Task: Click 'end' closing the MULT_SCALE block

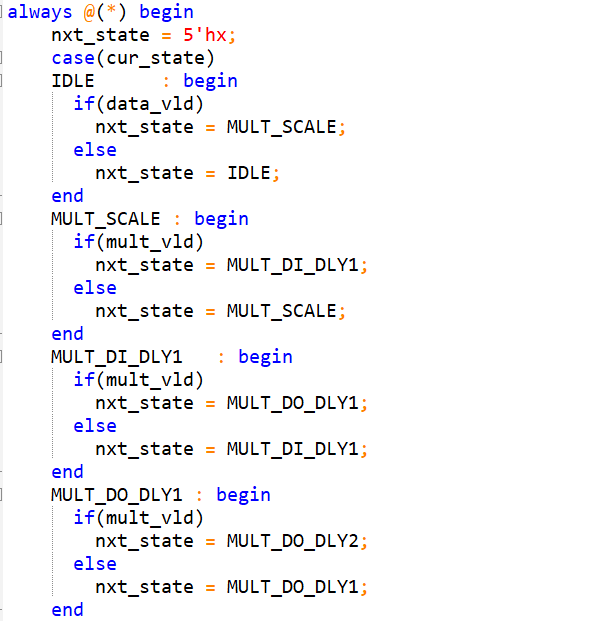Action: coord(67,334)
